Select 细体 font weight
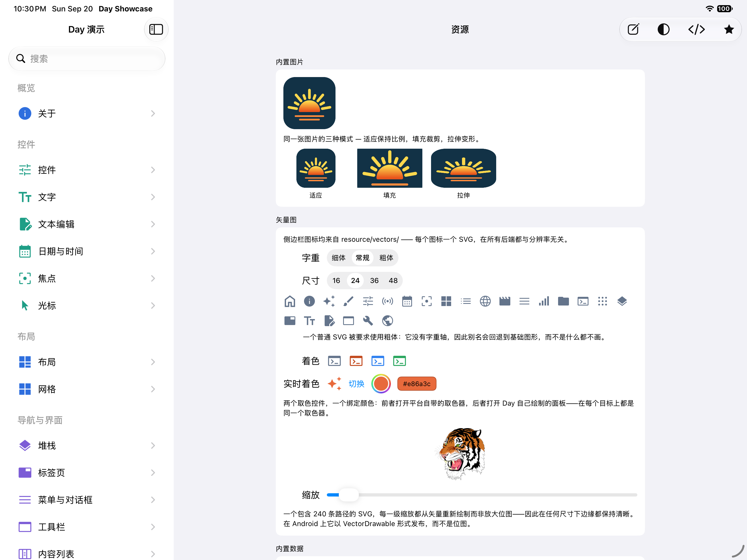Image resolution: width=747 pixels, height=560 pixels. coord(338,258)
